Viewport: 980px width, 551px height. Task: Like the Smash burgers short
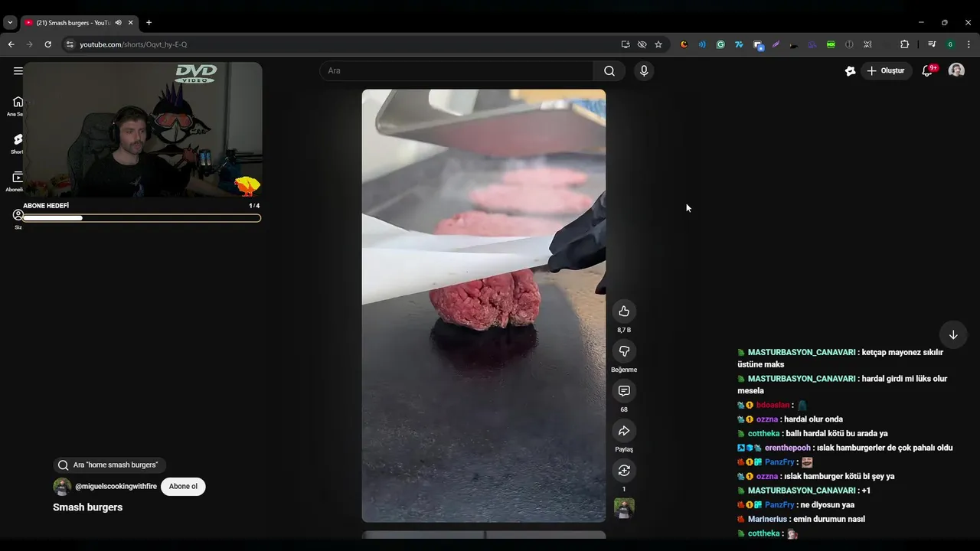tap(624, 311)
